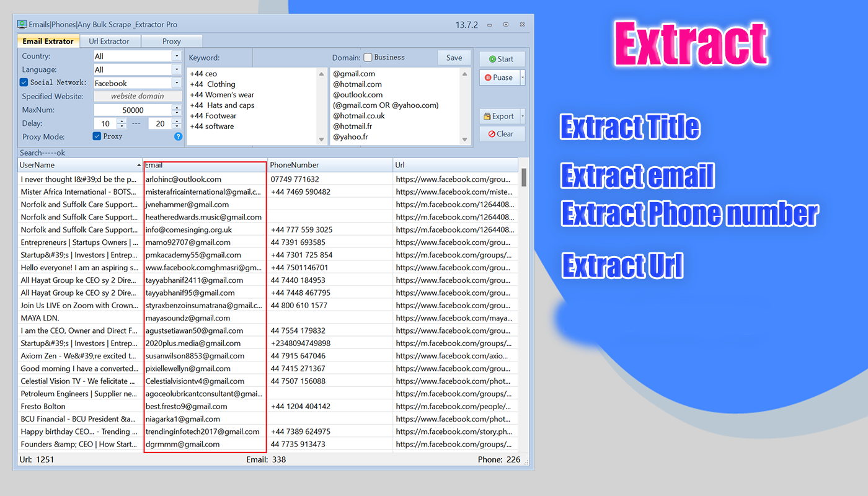Viewport: 868px width, 496px height.
Task: Open the Url Extractor tab
Action: coord(109,42)
